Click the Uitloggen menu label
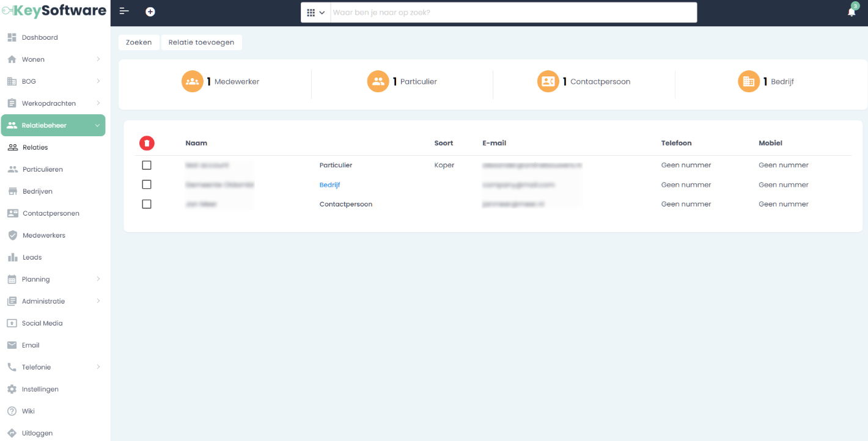Screen dimensions: 868x441 point(37,433)
